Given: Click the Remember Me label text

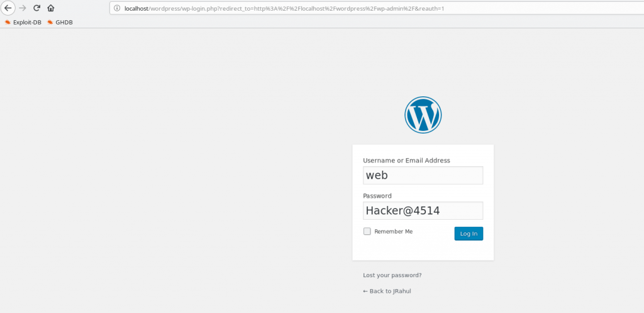Looking at the screenshot, I should [x=394, y=232].
